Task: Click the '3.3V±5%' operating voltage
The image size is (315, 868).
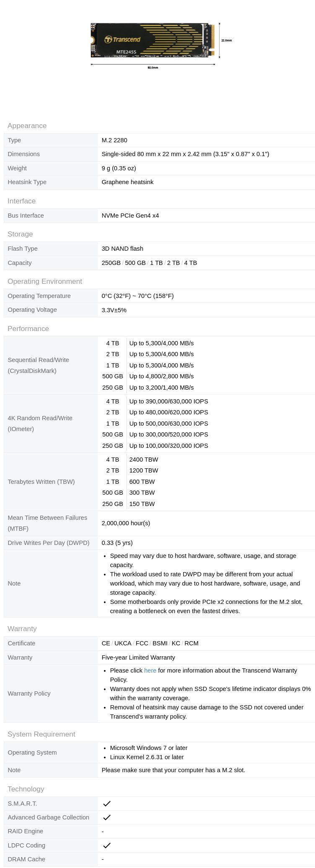Action: pos(114,310)
